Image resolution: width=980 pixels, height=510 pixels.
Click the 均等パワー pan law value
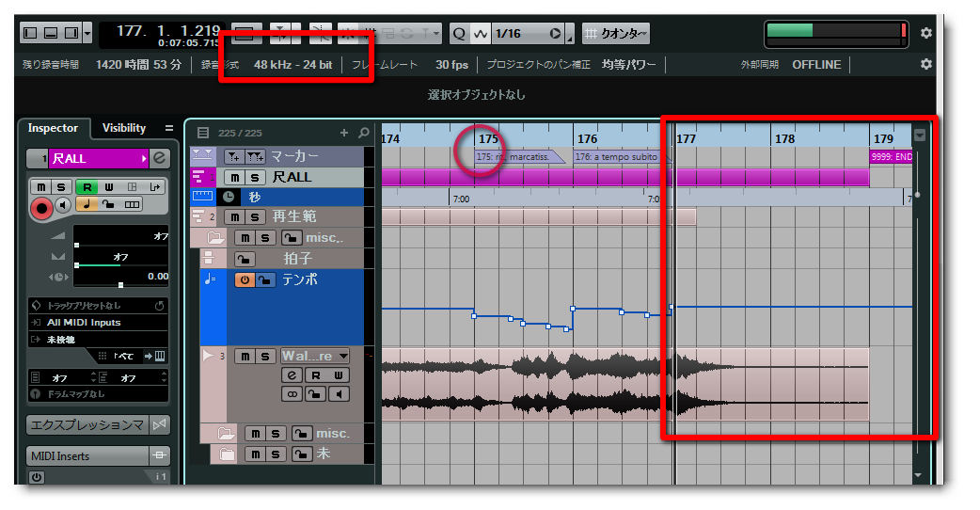click(x=629, y=65)
